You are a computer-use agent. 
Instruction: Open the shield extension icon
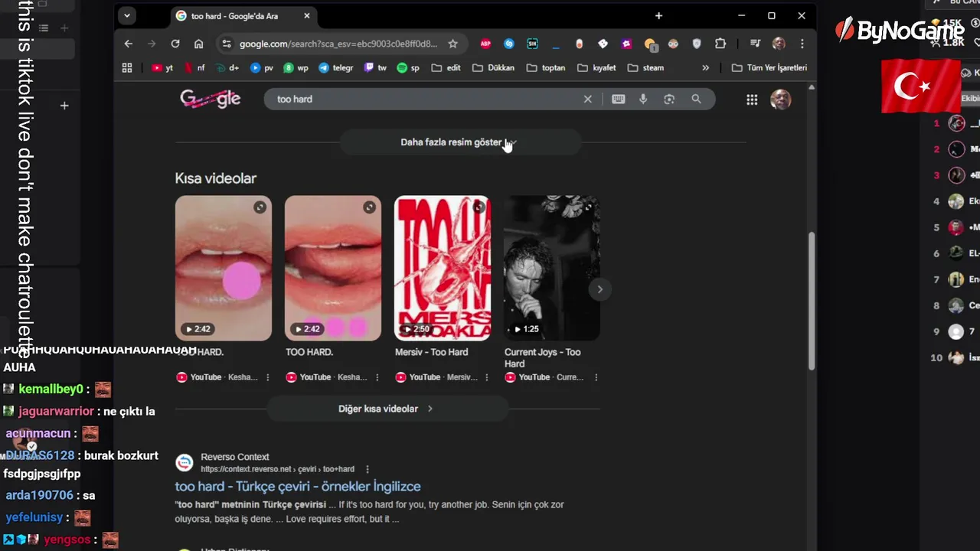coord(697,44)
